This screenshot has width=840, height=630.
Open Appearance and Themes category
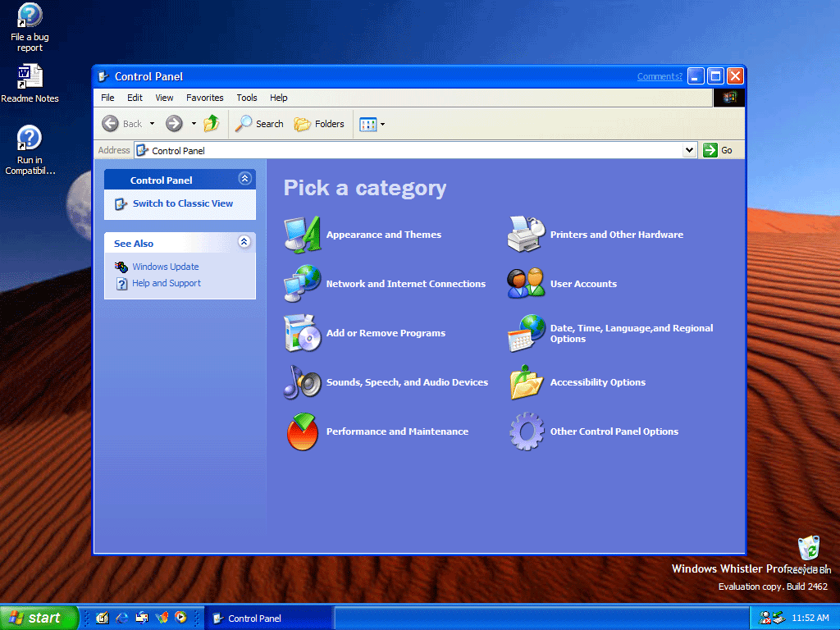(383, 234)
